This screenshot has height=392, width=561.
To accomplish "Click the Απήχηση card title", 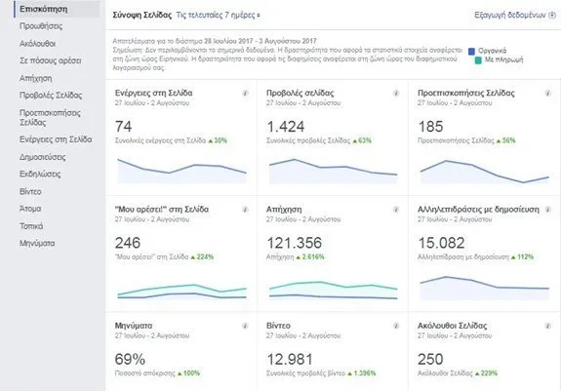I will (x=284, y=210).
